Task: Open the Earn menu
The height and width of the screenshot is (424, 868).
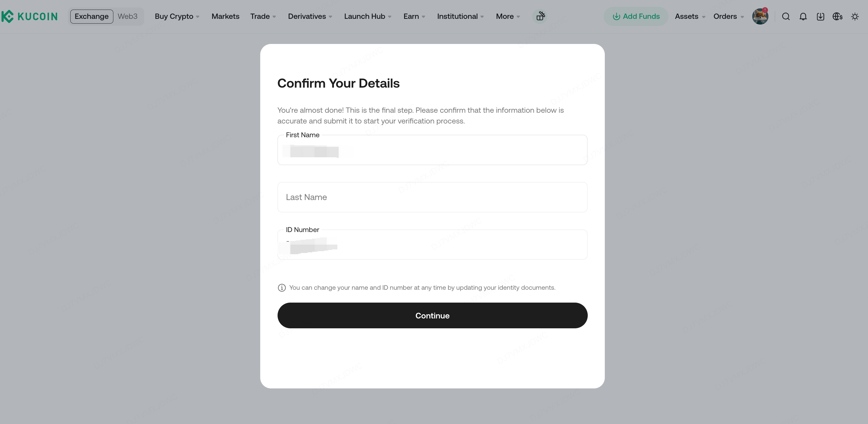Action: point(414,16)
